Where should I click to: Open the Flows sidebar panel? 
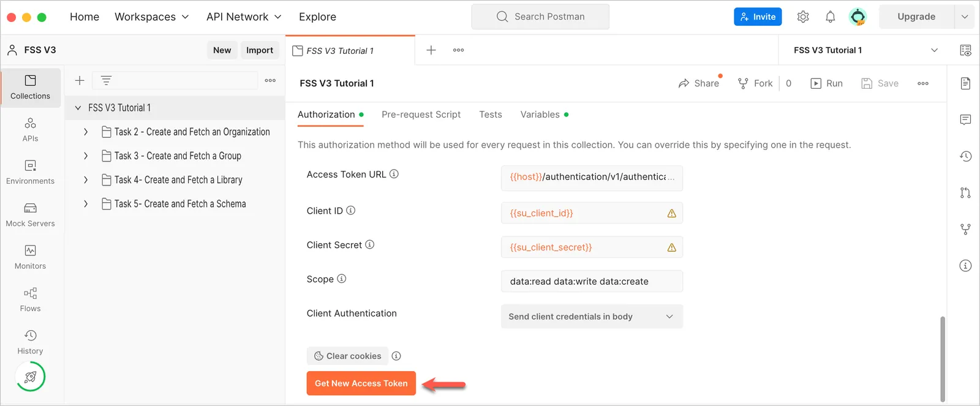tap(30, 299)
